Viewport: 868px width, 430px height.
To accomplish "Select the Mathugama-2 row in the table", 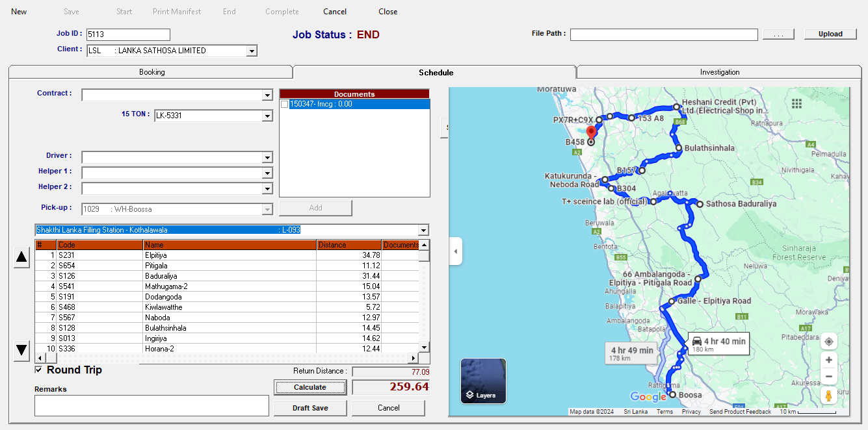I will click(227, 286).
